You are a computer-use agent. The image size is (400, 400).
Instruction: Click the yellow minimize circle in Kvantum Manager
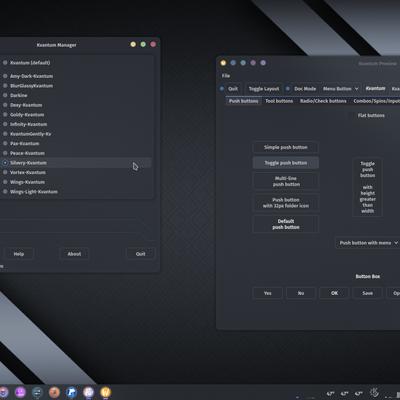[x=133, y=44]
